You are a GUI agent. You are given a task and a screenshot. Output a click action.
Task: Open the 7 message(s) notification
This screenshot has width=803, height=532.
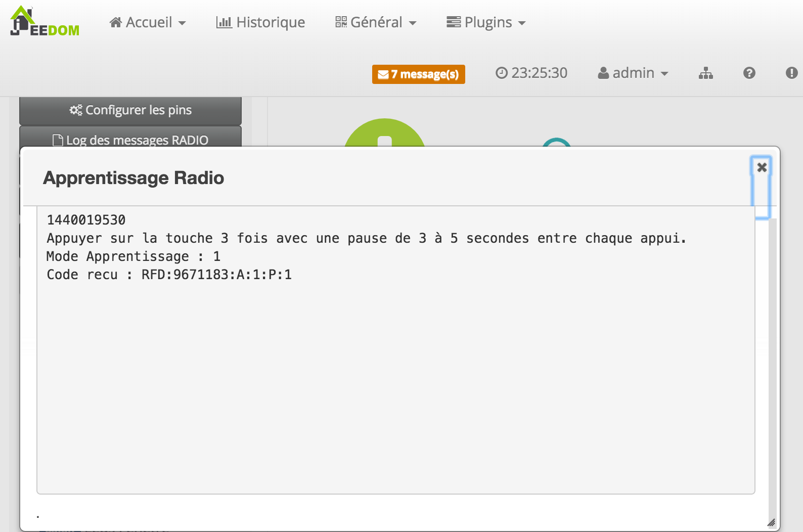[x=419, y=74]
